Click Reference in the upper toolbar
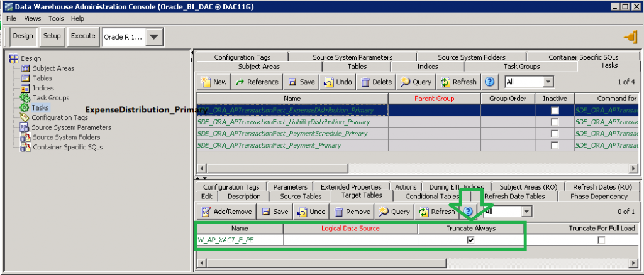 257,82
